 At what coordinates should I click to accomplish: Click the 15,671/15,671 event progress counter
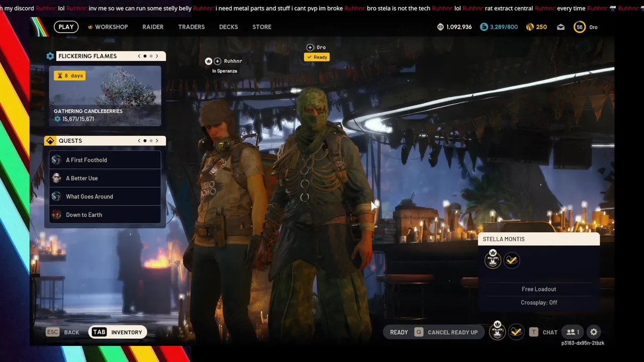click(x=74, y=119)
